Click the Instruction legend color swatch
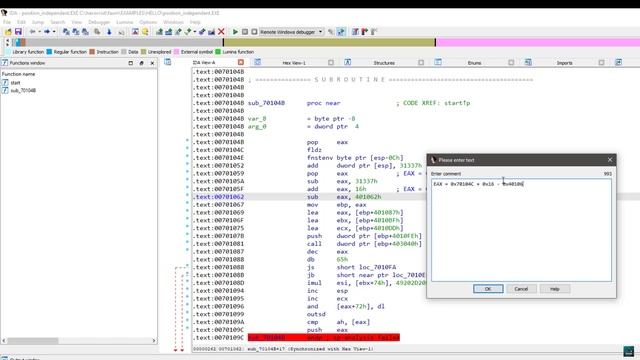This screenshot has width=640, height=360. [92, 52]
